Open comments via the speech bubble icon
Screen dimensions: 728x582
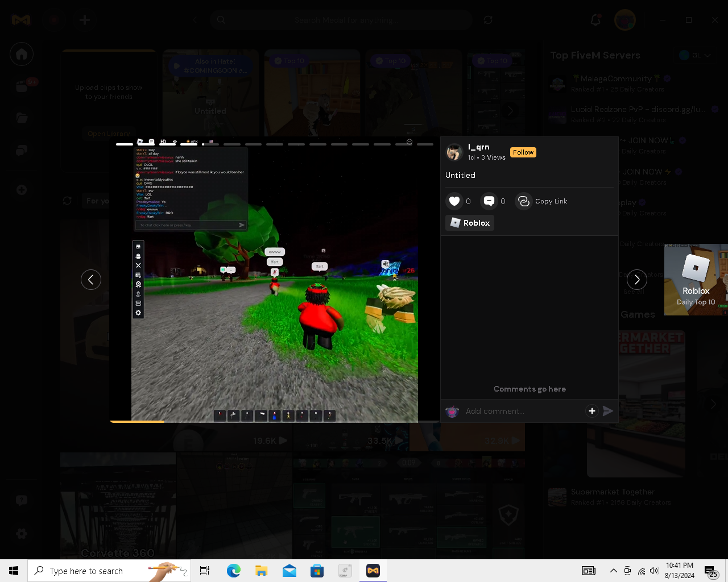489,201
